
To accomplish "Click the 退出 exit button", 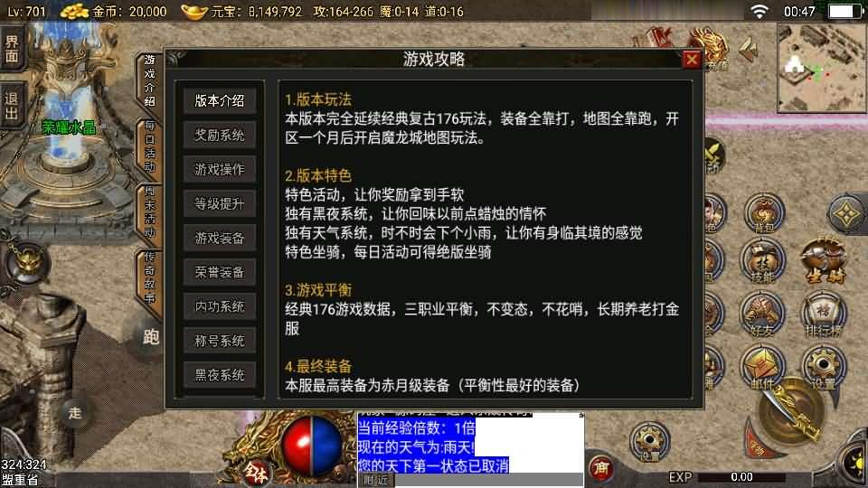I will pyautogui.click(x=12, y=107).
